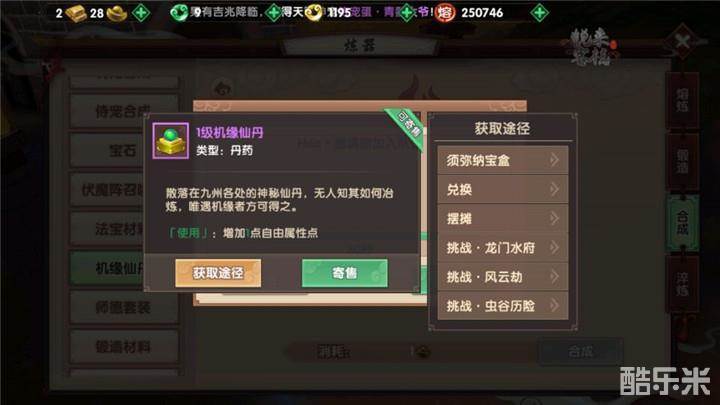Tap the silver yuanbao currency icon
The height and width of the screenshot is (405, 720).
pyautogui.click(x=117, y=13)
